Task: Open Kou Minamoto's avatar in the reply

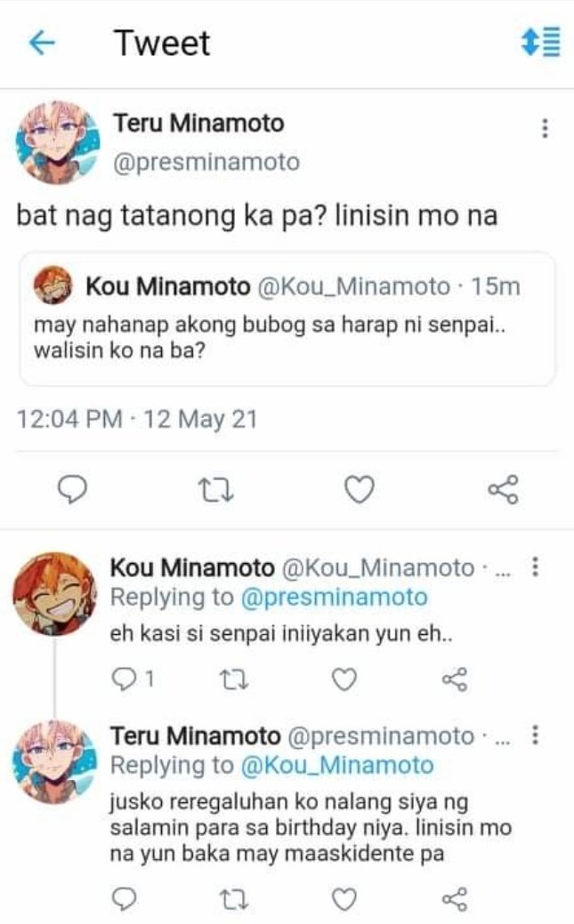Action: click(x=54, y=594)
